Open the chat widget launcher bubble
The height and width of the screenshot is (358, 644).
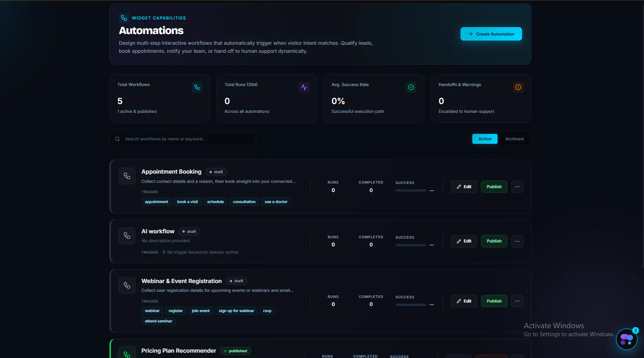coord(626,339)
